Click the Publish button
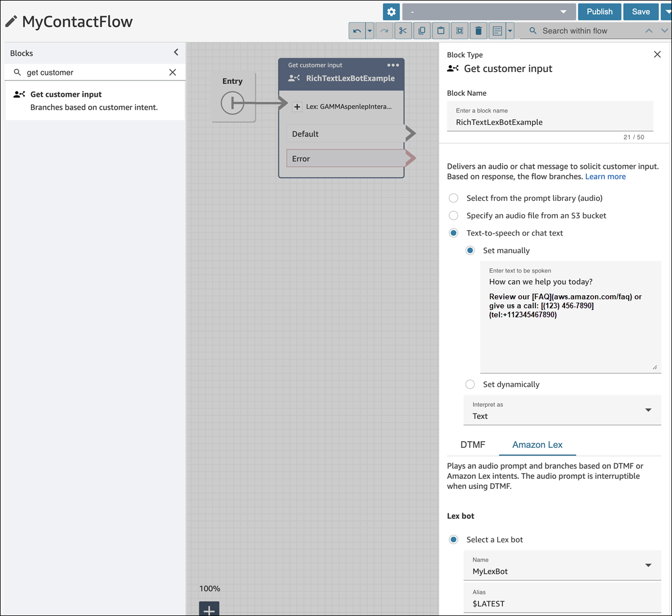 tap(599, 12)
